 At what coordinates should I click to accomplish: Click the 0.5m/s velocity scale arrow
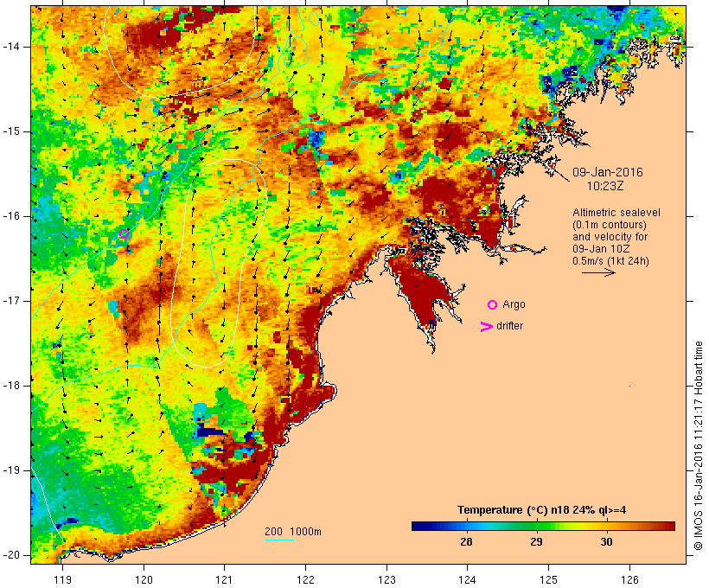[598, 272]
